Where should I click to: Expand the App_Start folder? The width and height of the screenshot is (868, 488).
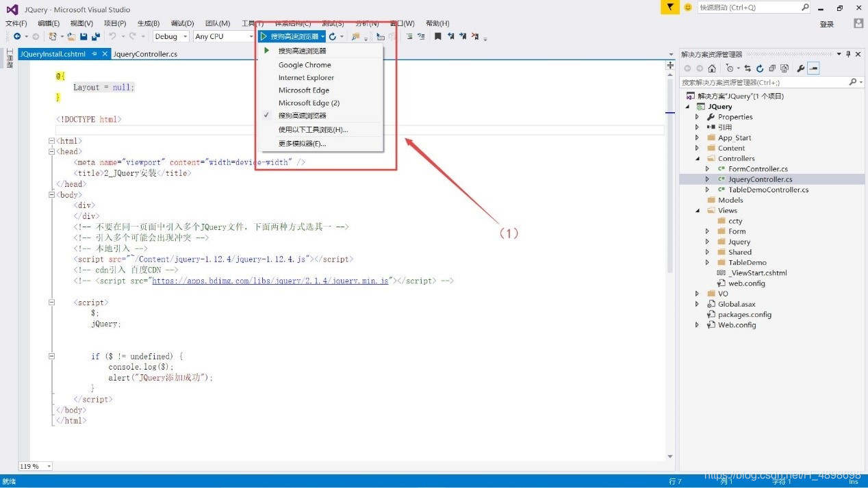point(698,138)
